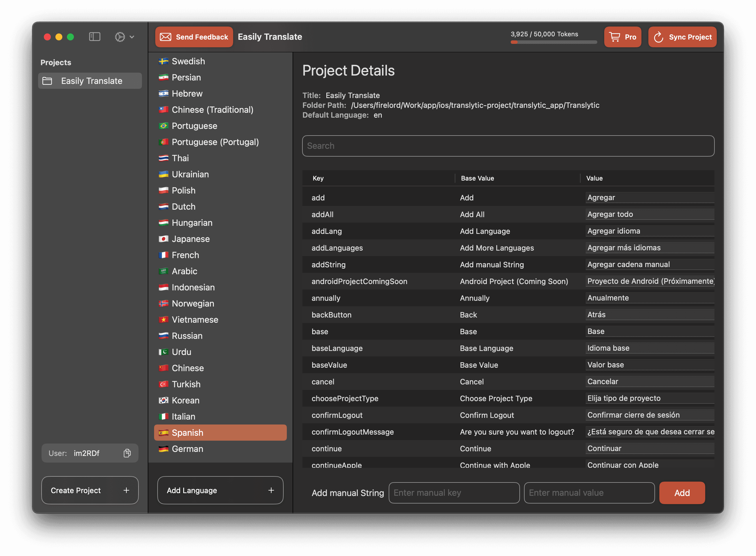Click the Brazilian flag next to Portuguese
The height and width of the screenshot is (556, 756).
[x=163, y=126]
